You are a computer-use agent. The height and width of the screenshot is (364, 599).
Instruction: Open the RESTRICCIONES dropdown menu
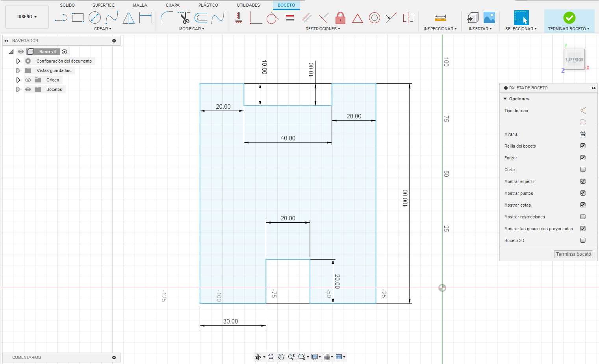323,29
